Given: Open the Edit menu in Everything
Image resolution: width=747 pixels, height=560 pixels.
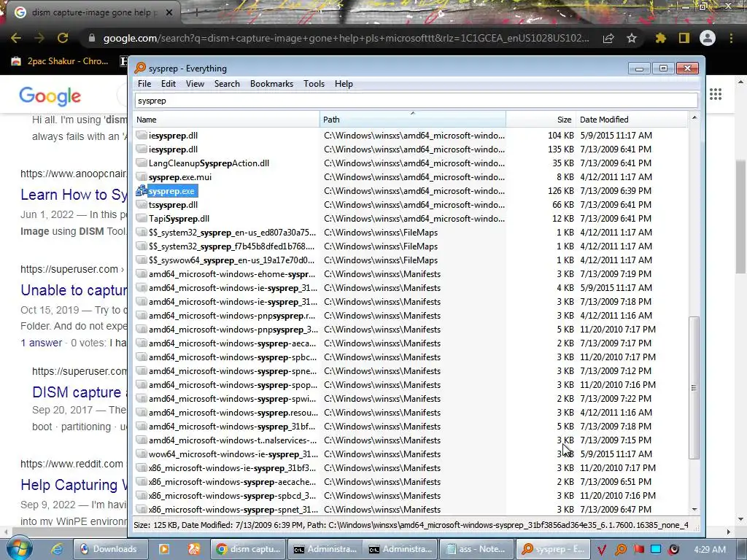Looking at the screenshot, I should tap(169, 84).
